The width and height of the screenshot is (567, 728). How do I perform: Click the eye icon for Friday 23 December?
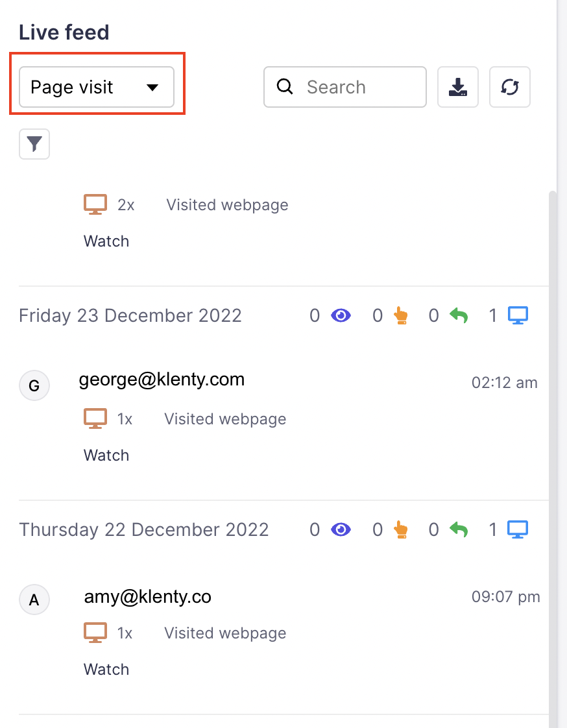pos(341,316)
